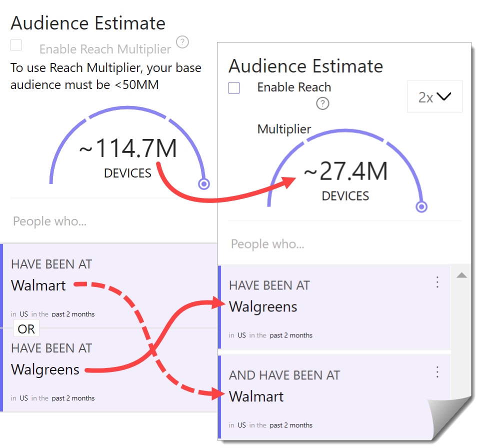
Task: Select the Walgreens rule in left panel
Action: (x=109, y=370)
